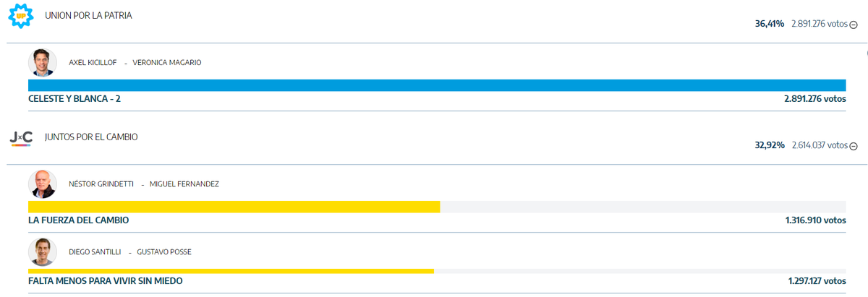Click the yellow La Fuerza del Cambio bar
Viewport: 868px width, 297px height.
[234, 207]
